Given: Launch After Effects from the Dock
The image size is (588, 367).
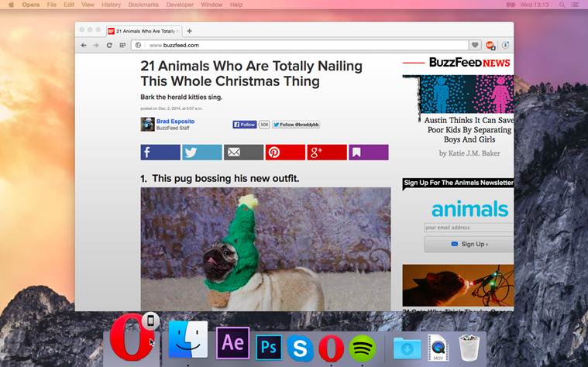Looking at the screenshot, I should pyautogui.click(x=232, y=343).
